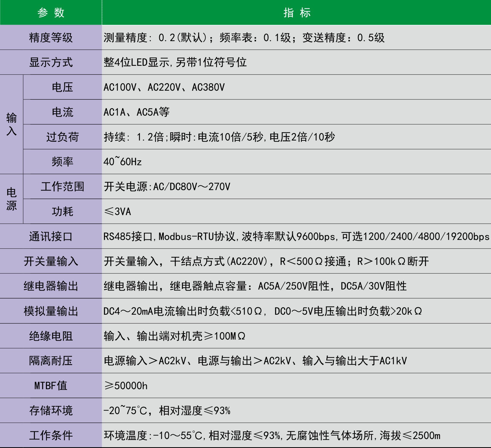Select the 精度等级 parameter cell
The width and height of the screenshot is (491, 448).
click(x=51, y=37)
